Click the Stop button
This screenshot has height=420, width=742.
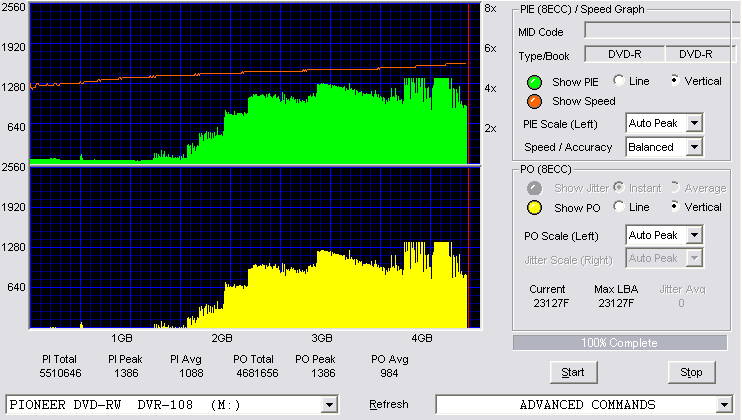691,373
